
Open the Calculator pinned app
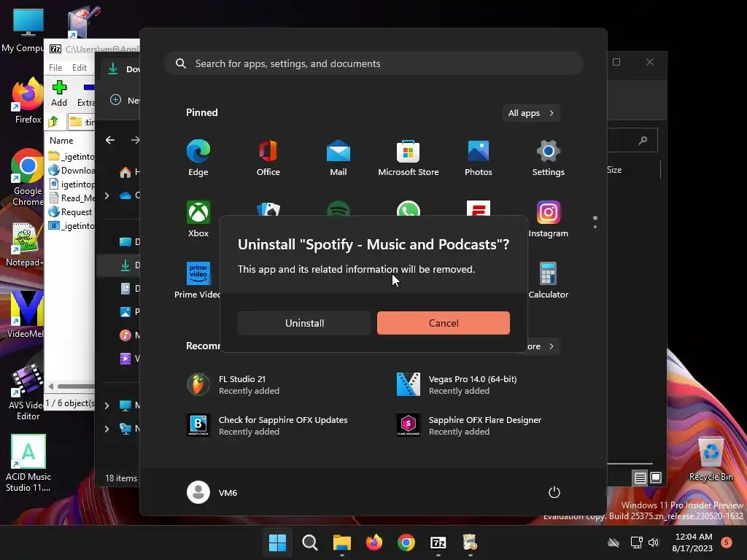click(x=549, y=281)
